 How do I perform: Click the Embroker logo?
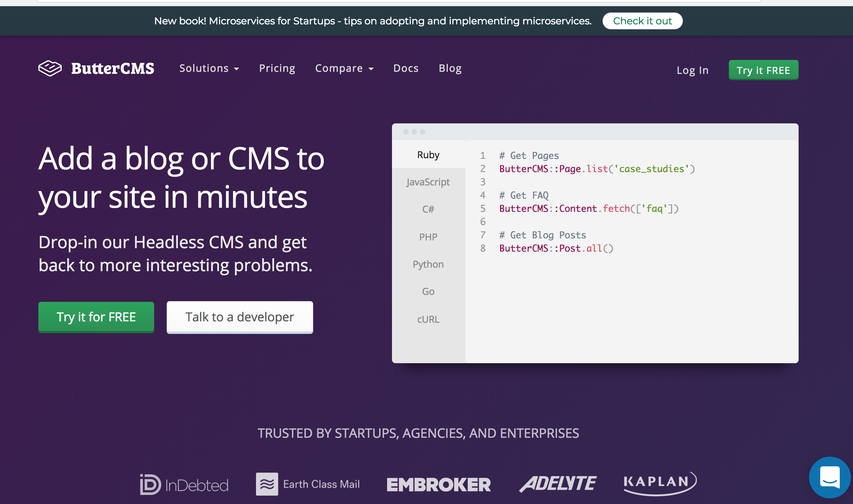click(x=439, y=485)
